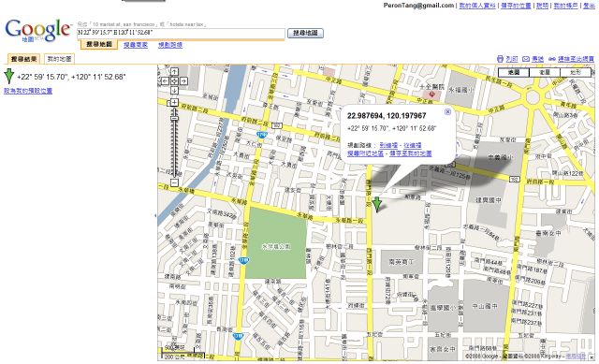Click the zoom level slider track

coord(174,143)
